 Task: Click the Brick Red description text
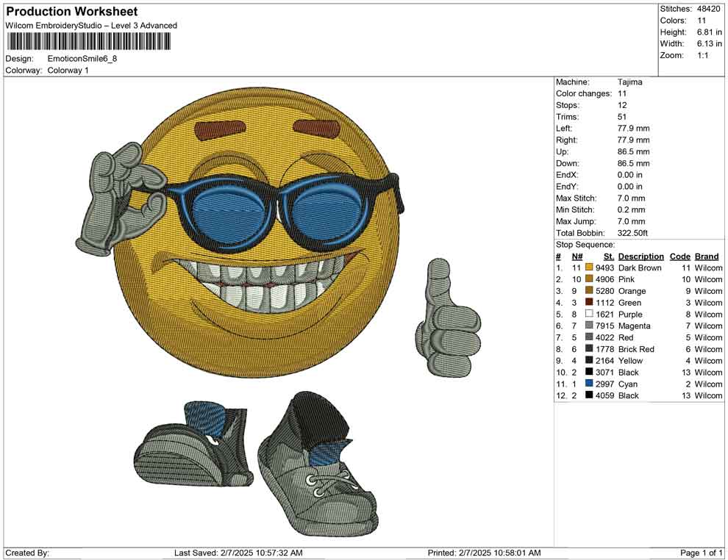click(x=636, y=349)
